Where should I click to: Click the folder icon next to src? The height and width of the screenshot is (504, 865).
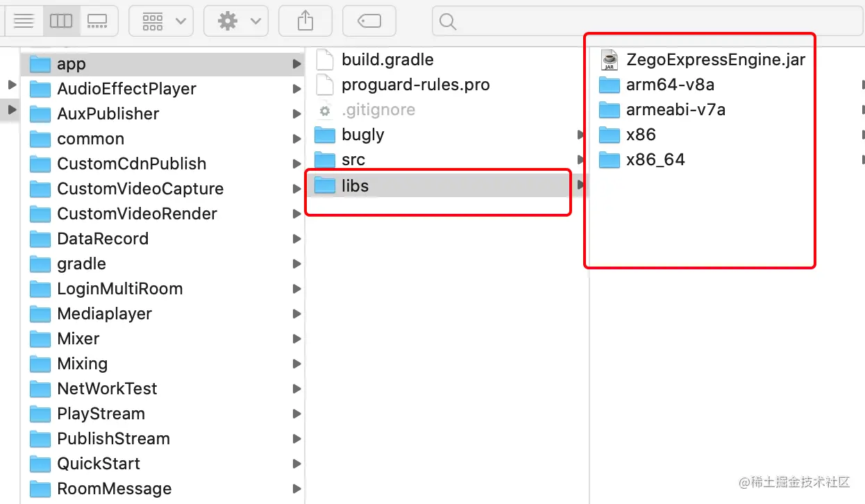click(325, 160)
